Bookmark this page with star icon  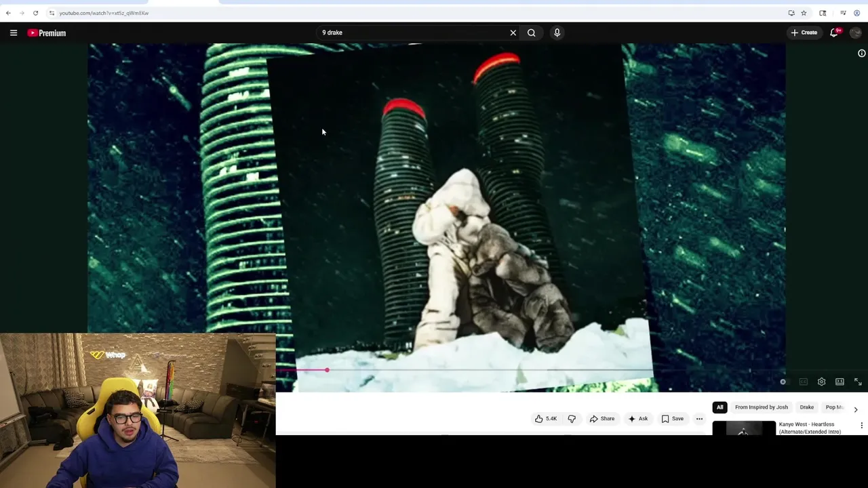click(x=804, y=13)
